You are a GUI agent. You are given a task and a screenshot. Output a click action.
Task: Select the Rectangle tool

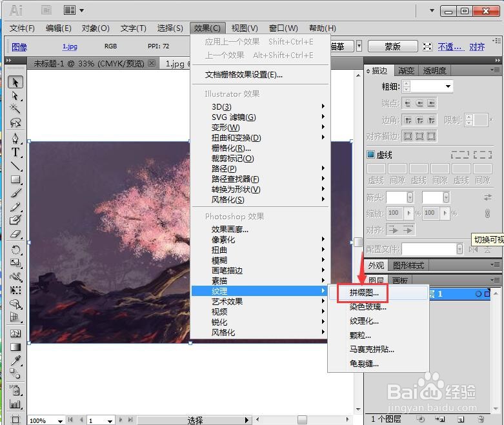(x=15, y=179)
